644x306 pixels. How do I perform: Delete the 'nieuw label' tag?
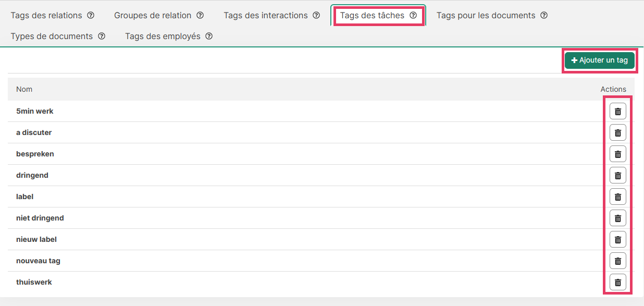coord(617,239)
